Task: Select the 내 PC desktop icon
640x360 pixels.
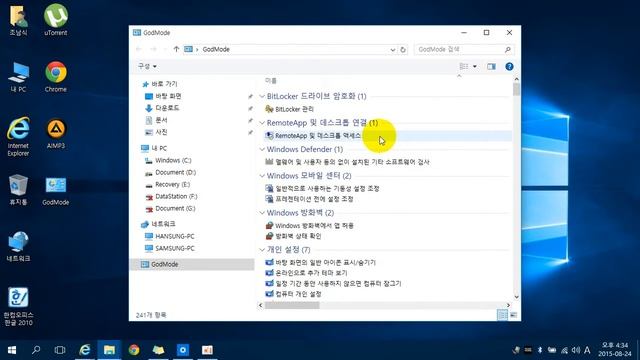Action: tap(18, 77)
